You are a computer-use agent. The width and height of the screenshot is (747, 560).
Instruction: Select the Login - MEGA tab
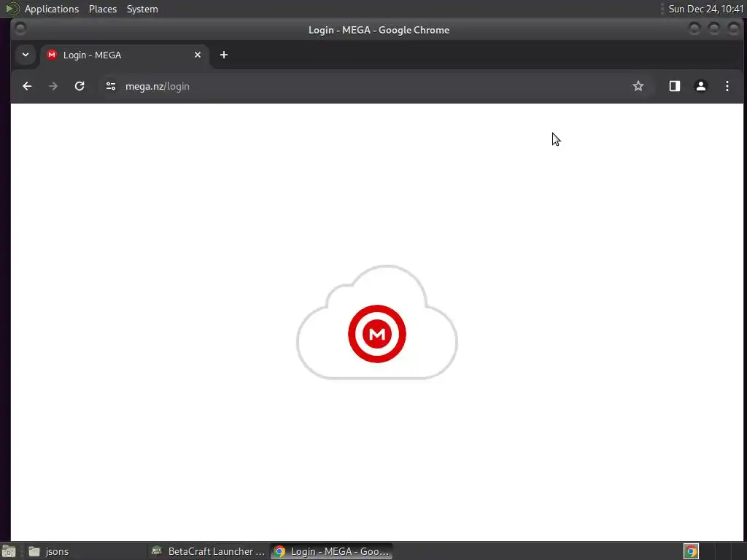124,55
